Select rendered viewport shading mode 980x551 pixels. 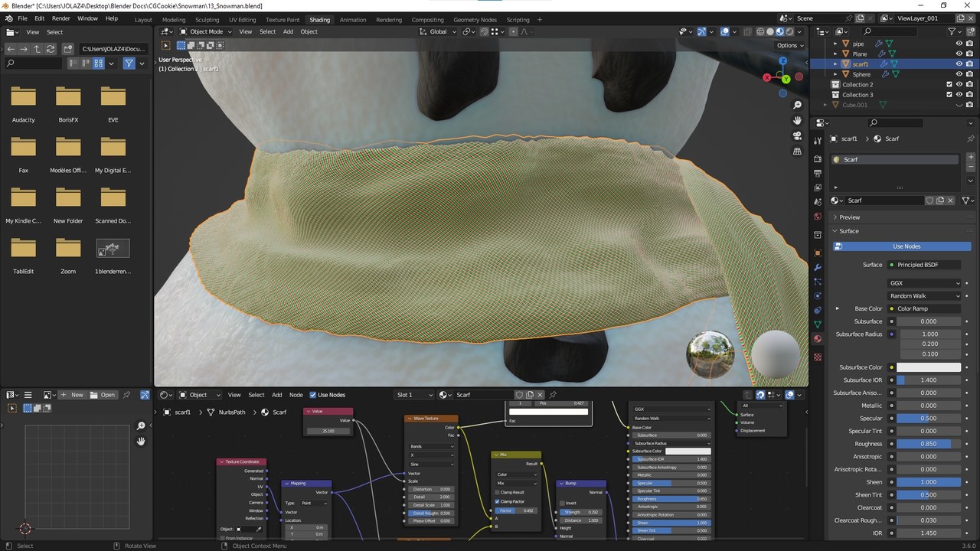coord(790,31)
